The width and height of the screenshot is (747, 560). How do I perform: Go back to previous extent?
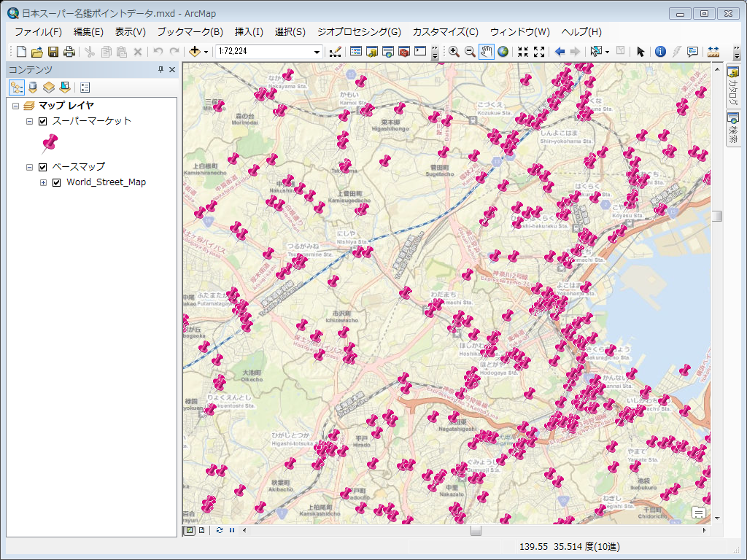click(x=560, y=52)
